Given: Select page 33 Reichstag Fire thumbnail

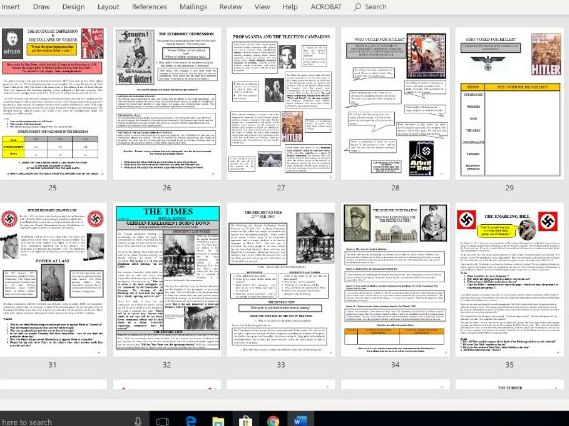Looking at the screenshot, I should point(281,279).
